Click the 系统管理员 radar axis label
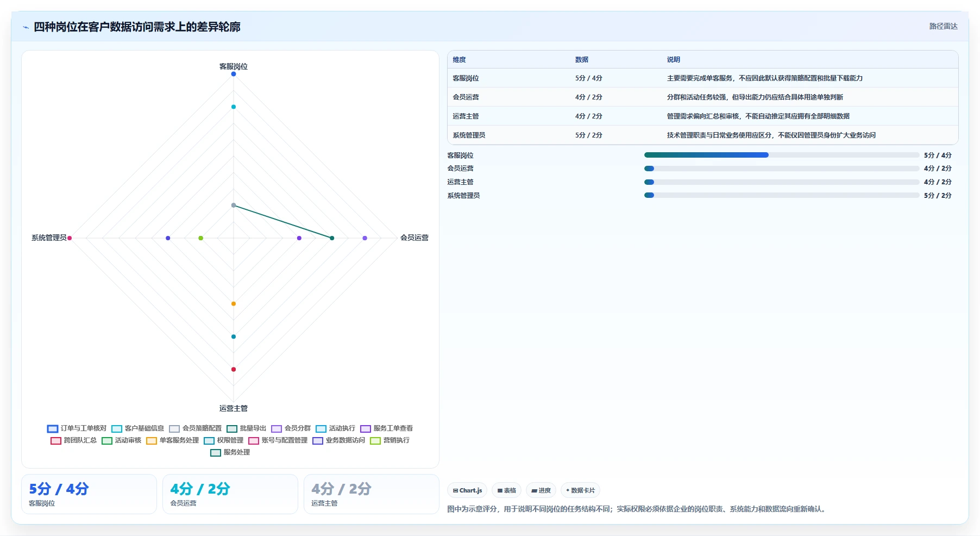The width and height of the screenshot is (980, 536). 49,238
